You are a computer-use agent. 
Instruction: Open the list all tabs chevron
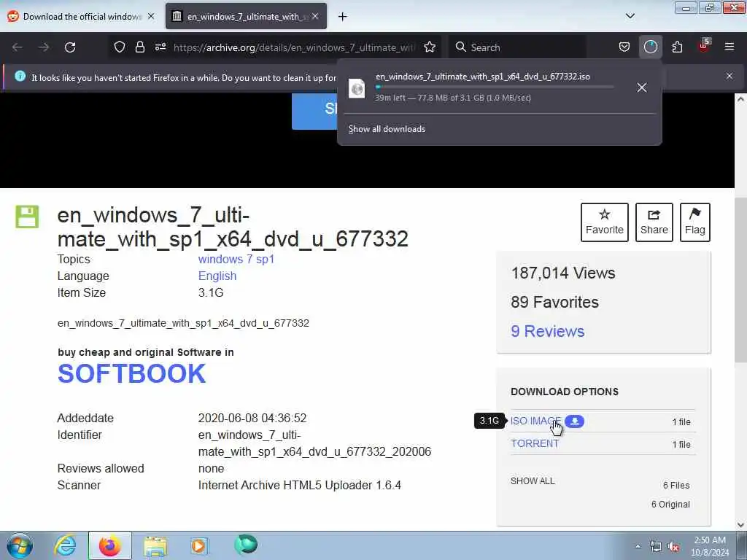pos(630,16)
